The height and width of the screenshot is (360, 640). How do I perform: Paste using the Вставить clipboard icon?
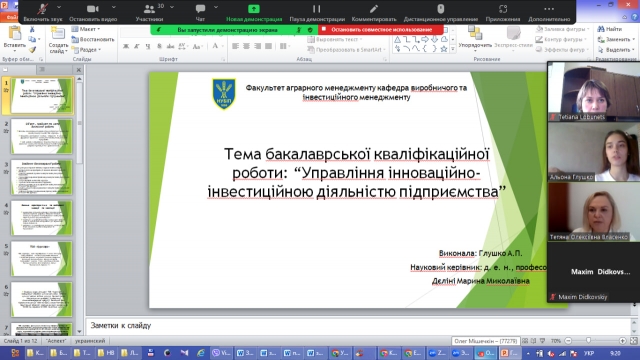pos(15,33)
